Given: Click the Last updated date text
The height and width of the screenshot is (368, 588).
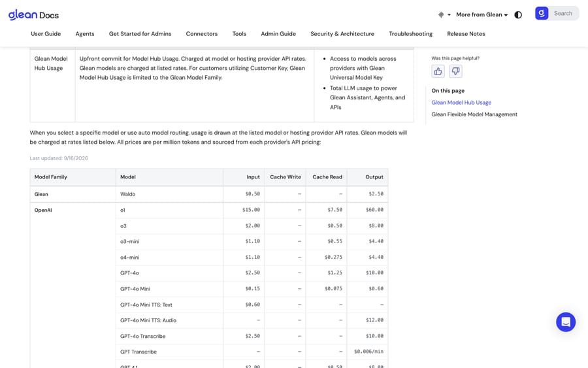Looking at the screenshot, I should tap(59, 158).
